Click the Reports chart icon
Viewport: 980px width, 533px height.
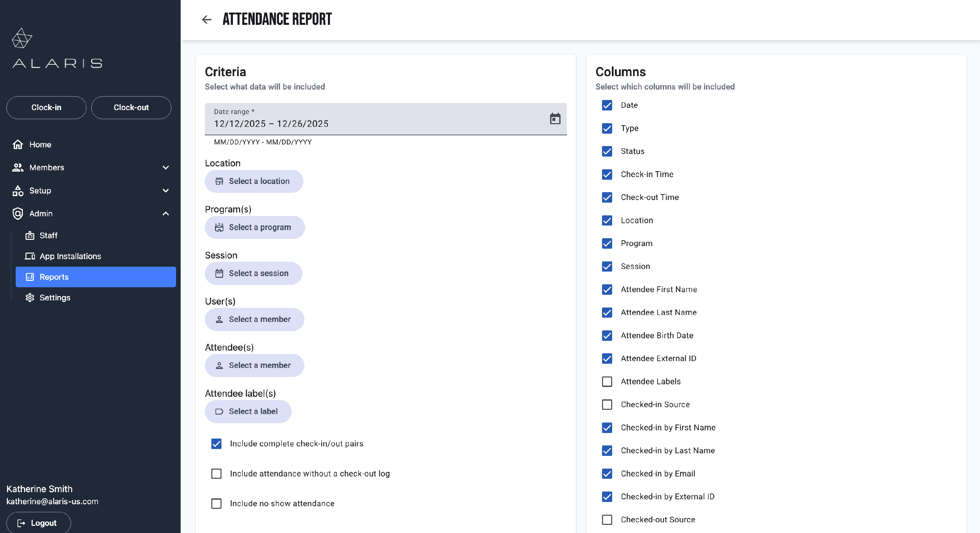(x=30, y=277)
